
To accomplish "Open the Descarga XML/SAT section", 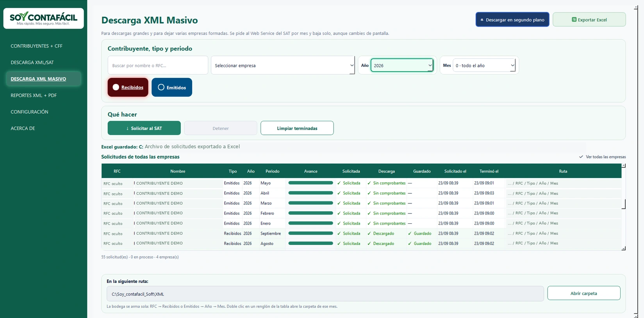I will pos(32,62).
